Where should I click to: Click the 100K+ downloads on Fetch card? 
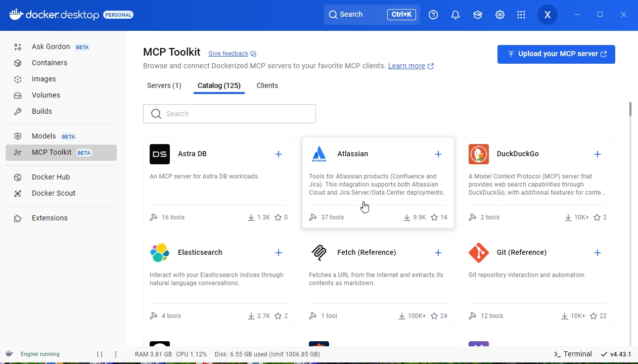pyautogui.click(x=412, y=316)
